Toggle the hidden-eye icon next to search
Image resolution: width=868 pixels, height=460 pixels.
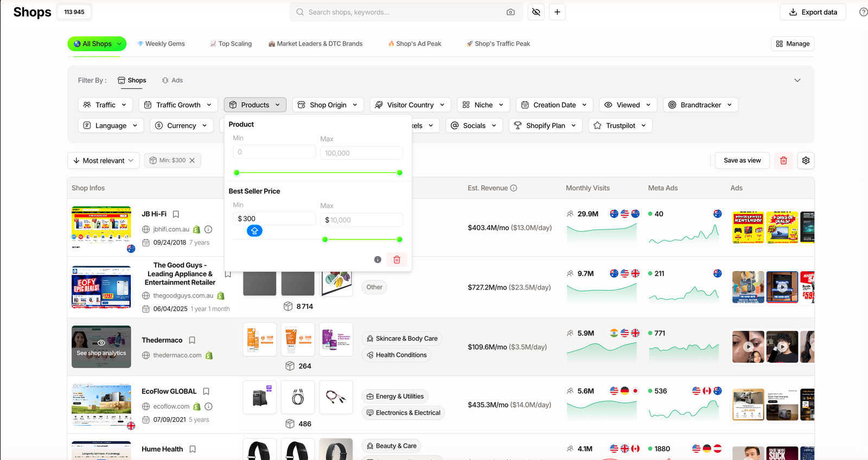[536, 12]
